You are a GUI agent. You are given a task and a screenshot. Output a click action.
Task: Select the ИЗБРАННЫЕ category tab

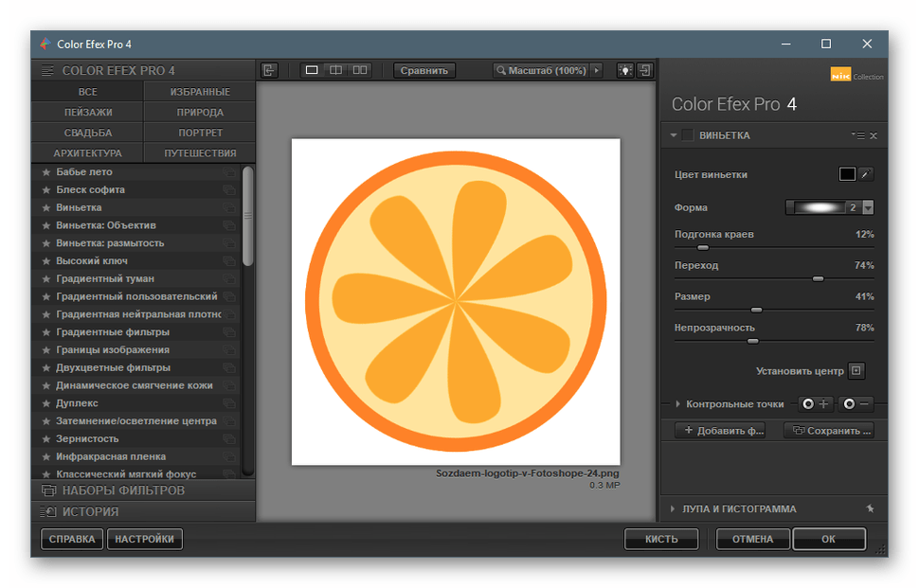[200, 91]
